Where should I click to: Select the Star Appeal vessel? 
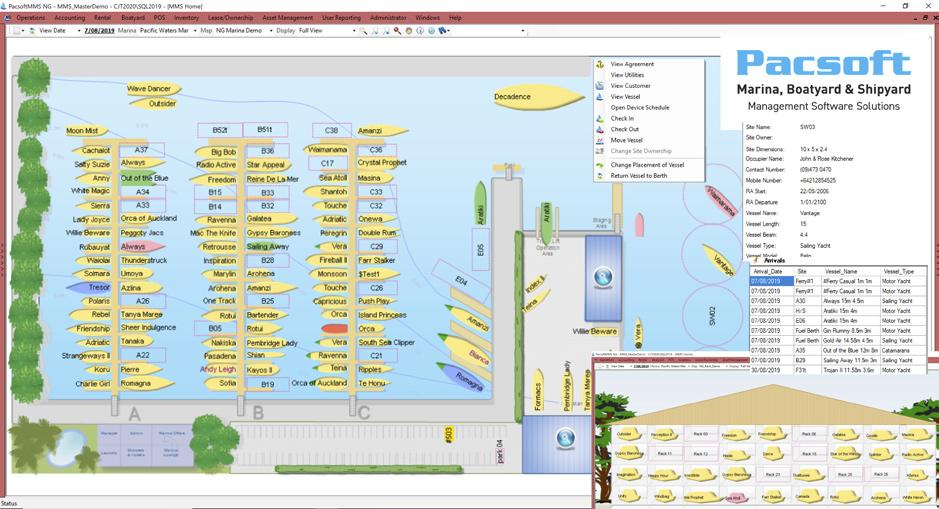pos(268,165)
